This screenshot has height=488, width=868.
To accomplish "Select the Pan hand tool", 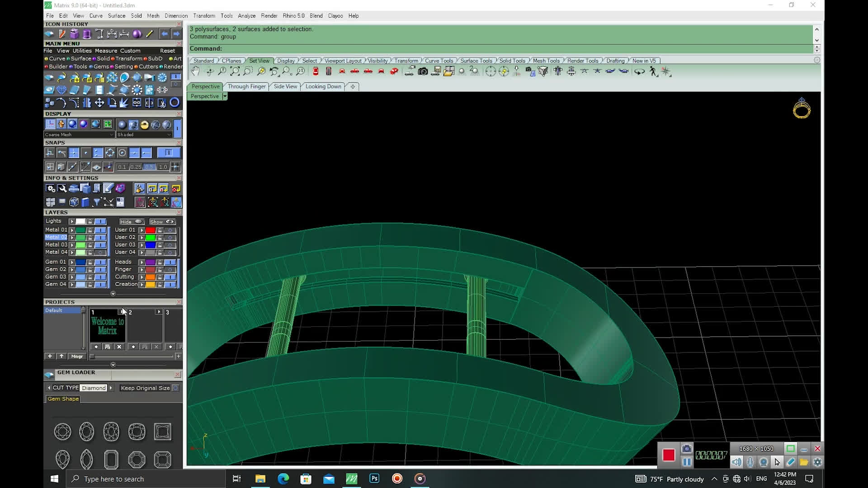I will [x=195, y=71].
